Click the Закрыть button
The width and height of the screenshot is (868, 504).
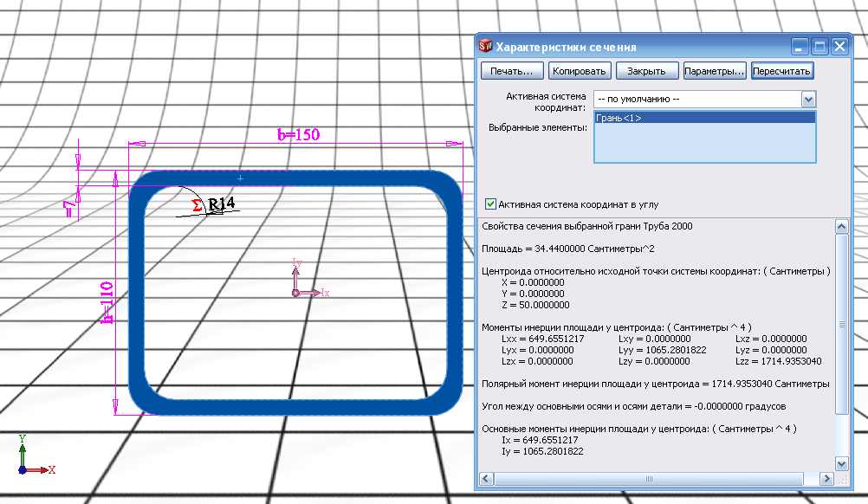click(x=646, y=71)
